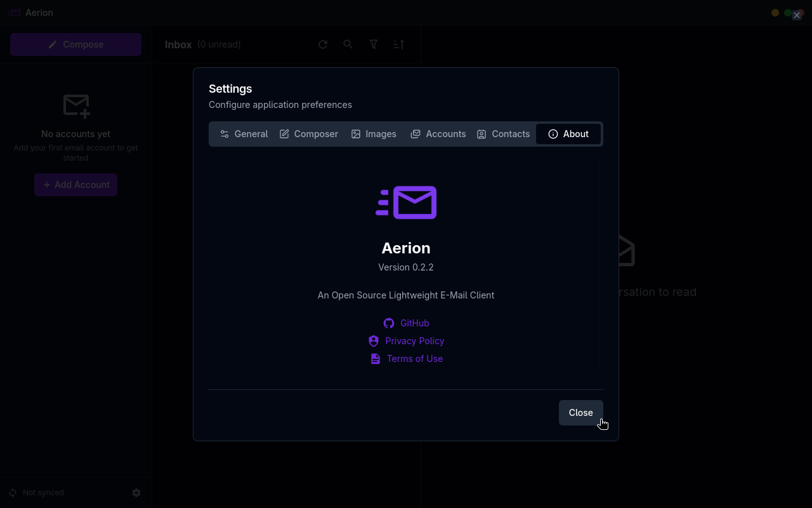The image size is (812, 508).
Task: Close the Settings dialog with Close button
Action: pos(581,413)
